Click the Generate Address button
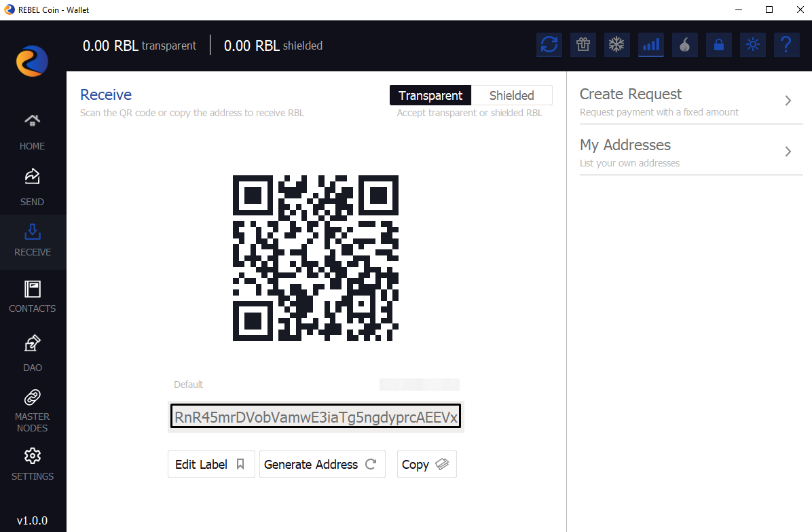Screen dimensions: 812x532 (x=322, y=464)
